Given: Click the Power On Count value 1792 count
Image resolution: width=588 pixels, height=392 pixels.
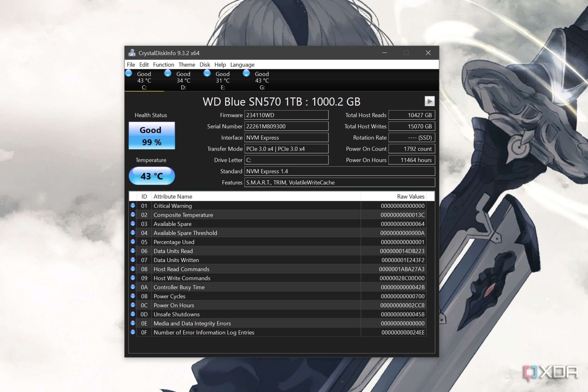Looking at the screenshot, I should coord(412,149).
